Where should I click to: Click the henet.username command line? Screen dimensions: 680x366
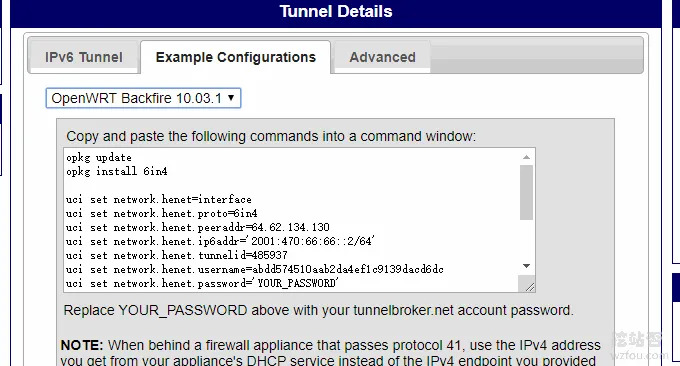(x=255, y=269)
